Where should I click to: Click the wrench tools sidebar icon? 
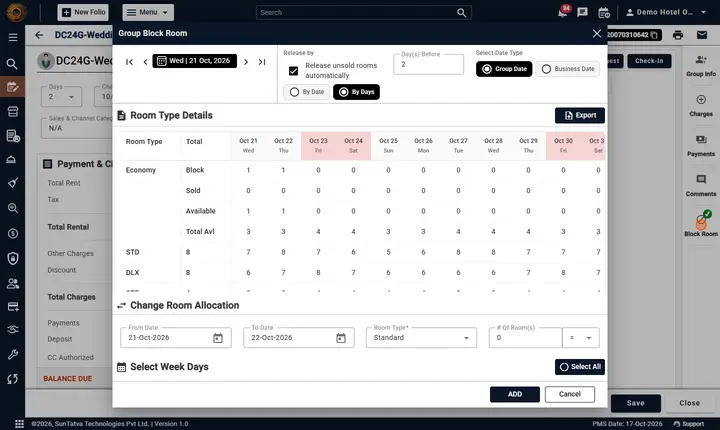click(12, 354)
